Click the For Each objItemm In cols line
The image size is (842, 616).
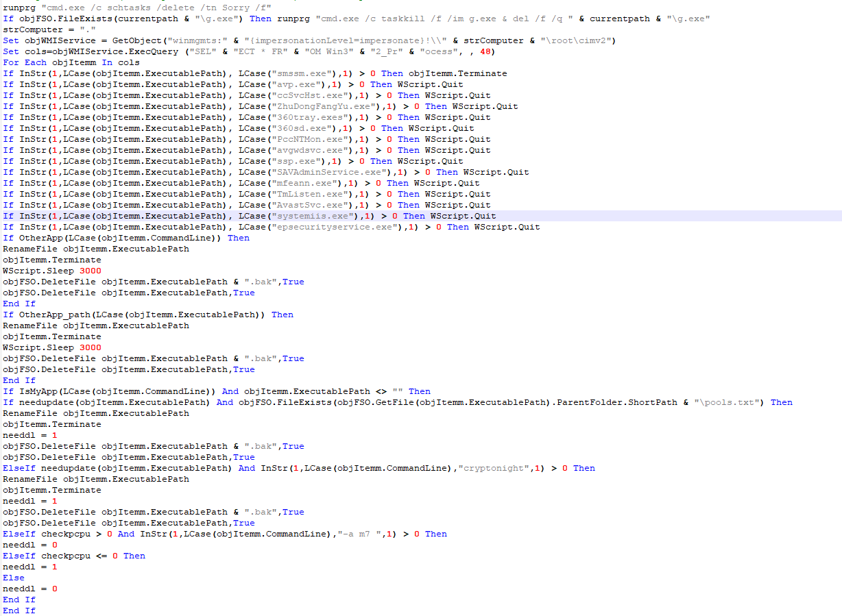pos(71,62)
